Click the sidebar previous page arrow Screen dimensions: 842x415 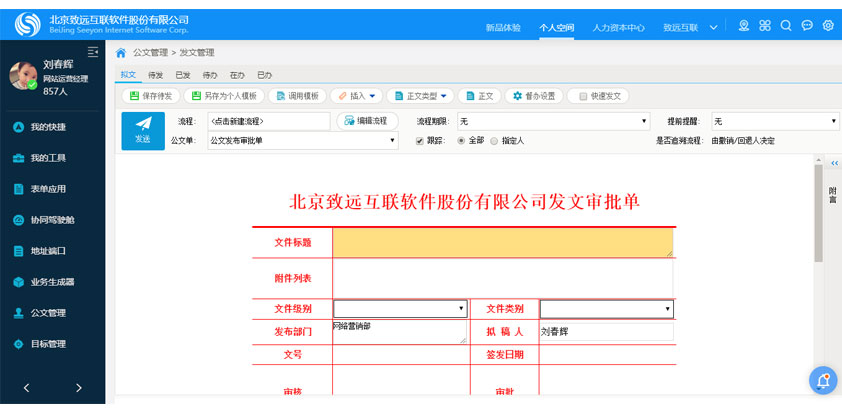[26, 388]
